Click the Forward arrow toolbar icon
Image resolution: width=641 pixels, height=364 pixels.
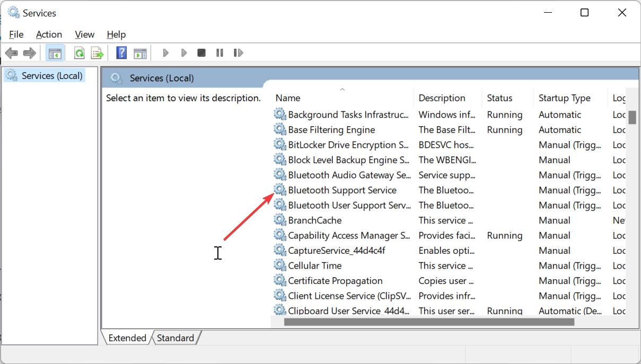(30, 53)
